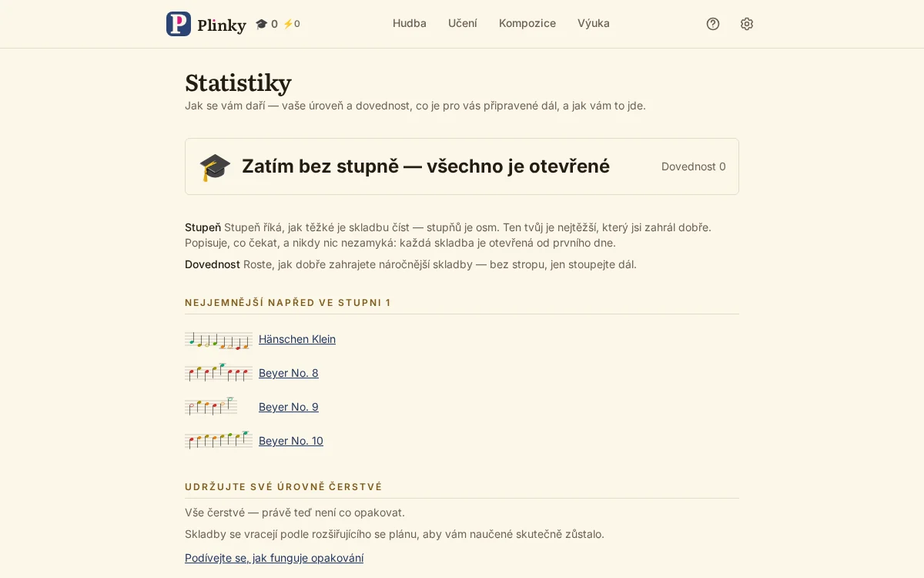
Task: Open settings gear icon
Action: tap(747, 24)
